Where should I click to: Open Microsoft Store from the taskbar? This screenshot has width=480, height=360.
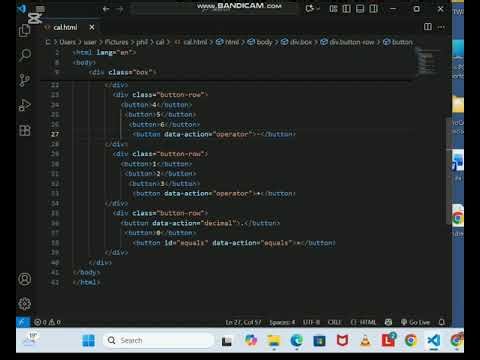coord(319,340)
